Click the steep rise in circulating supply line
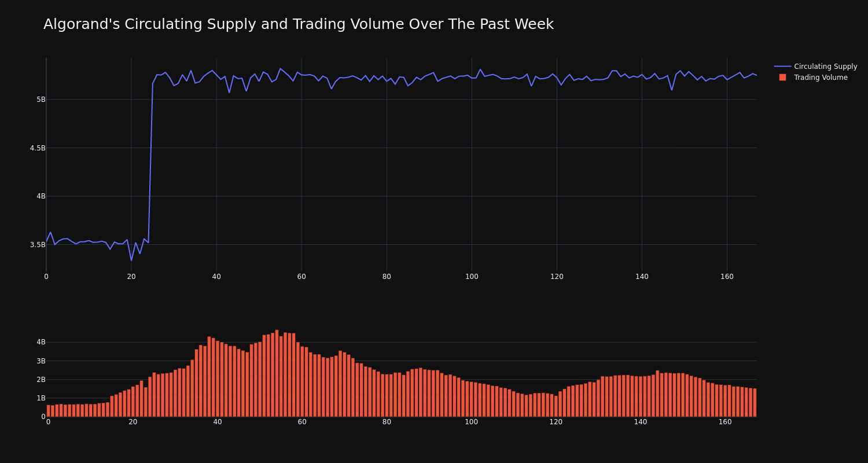This screenshot has height=463, width=868. click(150, 162)
